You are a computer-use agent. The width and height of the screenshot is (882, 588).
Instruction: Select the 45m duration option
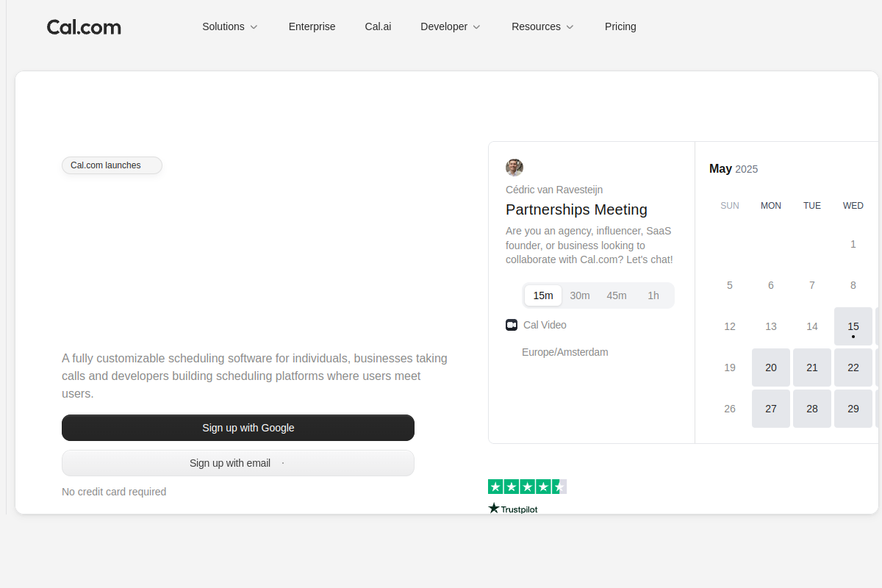tap(617, 295)
